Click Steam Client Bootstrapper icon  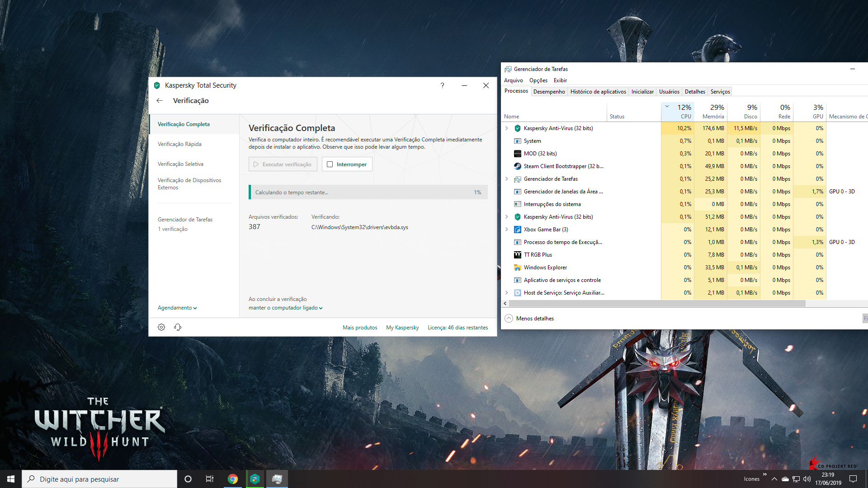(518, 166)
